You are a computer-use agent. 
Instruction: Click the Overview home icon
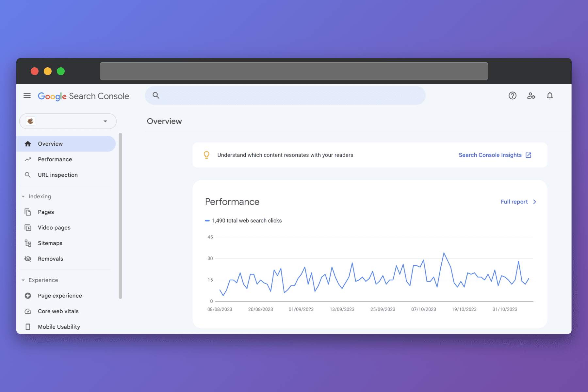pos(28,144)
